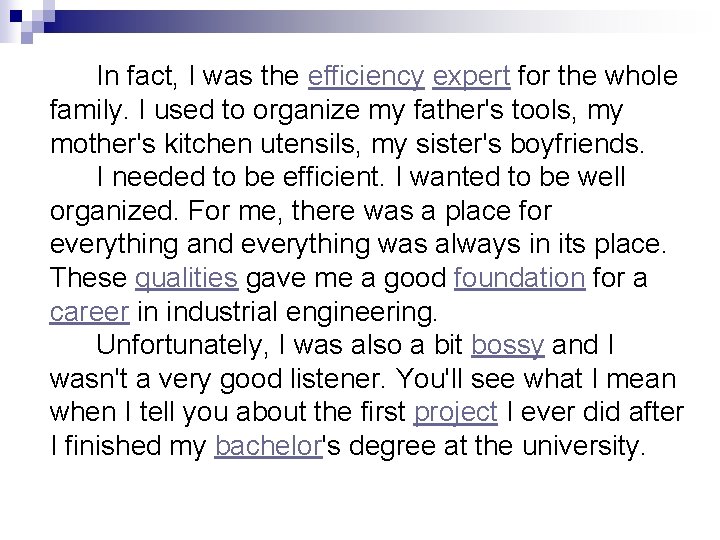Follow the 'qualities' underlined link

[x=186, y=278]
